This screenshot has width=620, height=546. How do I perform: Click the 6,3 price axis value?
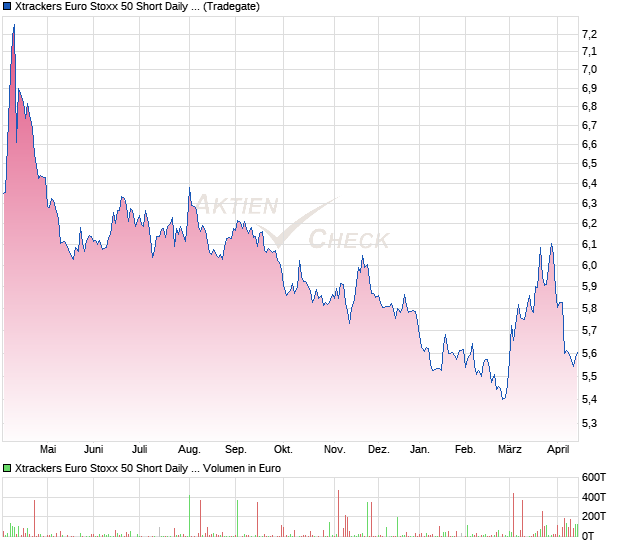click(590, 203)
